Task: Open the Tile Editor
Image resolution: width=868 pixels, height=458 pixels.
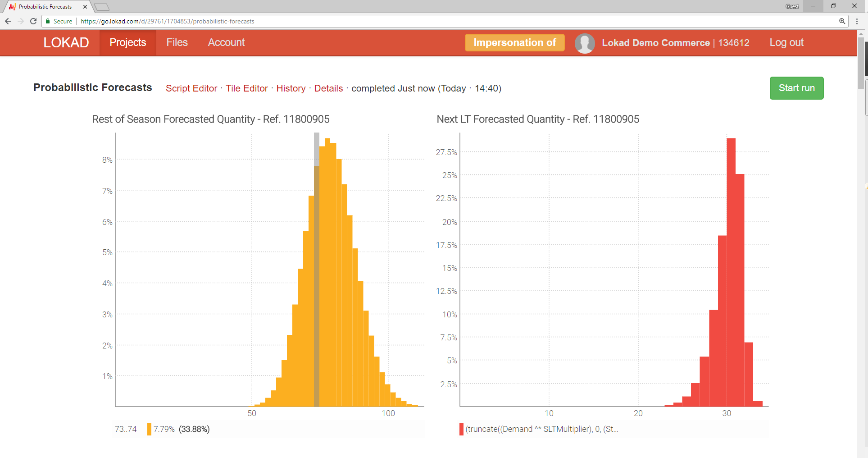Action: click(x=247, y=88)
